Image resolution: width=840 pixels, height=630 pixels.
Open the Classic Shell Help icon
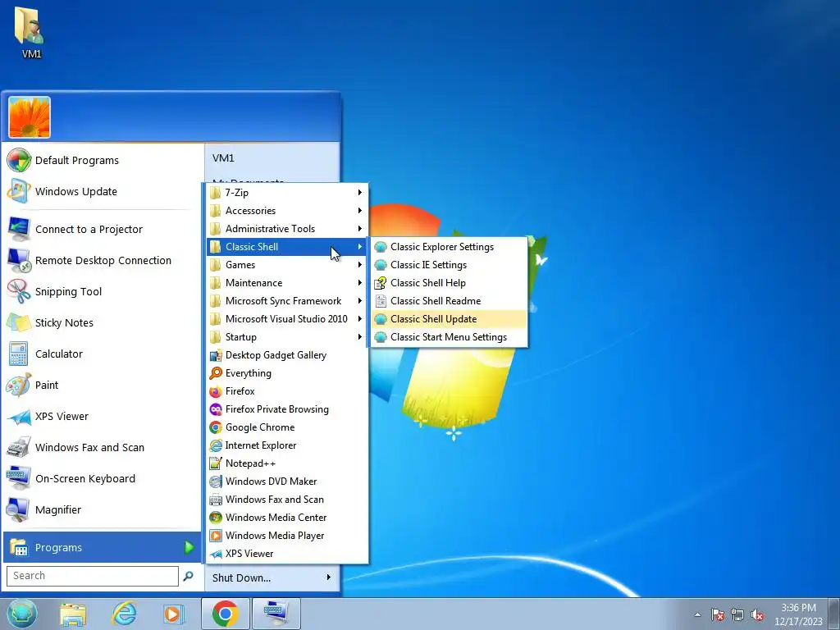click(381, 283)
